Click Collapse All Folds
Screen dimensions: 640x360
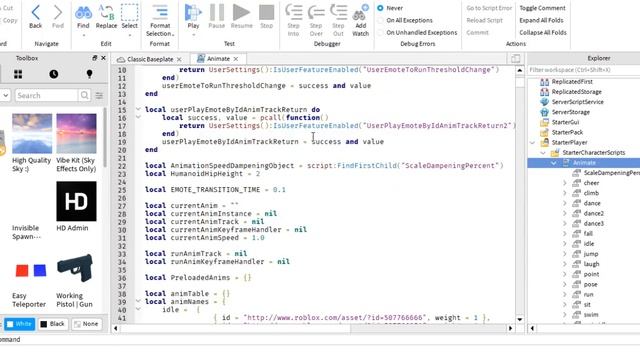coord(543,32)
